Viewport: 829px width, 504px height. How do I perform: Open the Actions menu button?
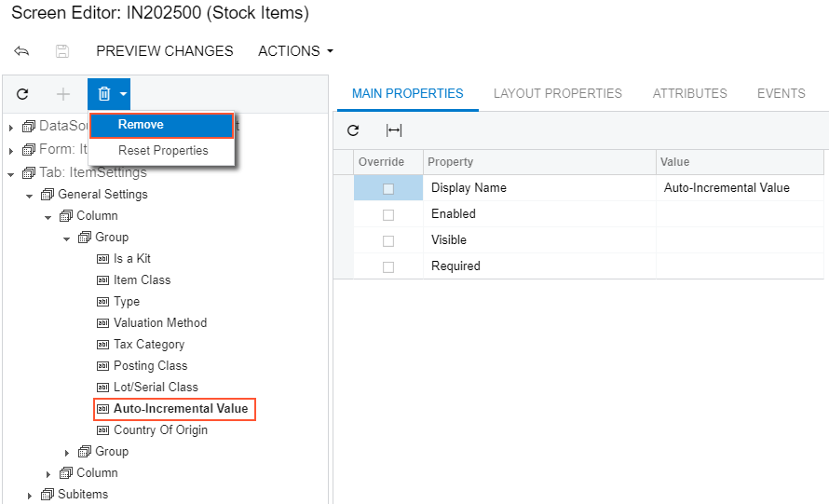pos(295,51)
